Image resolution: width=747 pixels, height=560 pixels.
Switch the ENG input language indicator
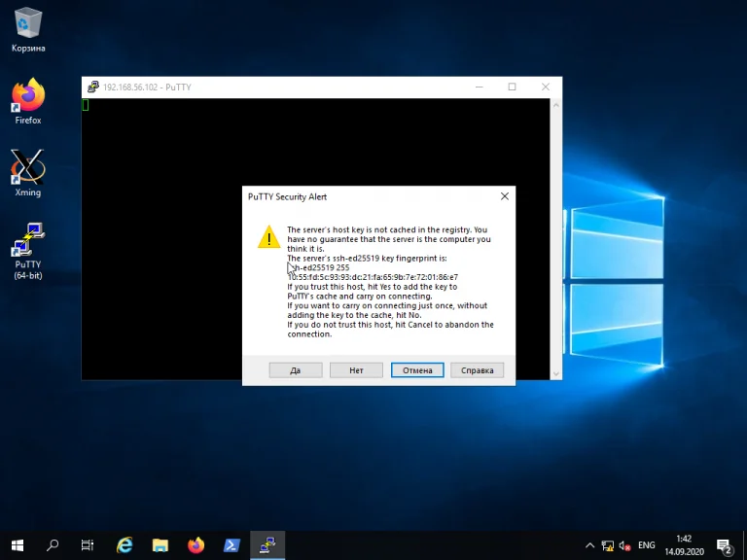point(646,545)
